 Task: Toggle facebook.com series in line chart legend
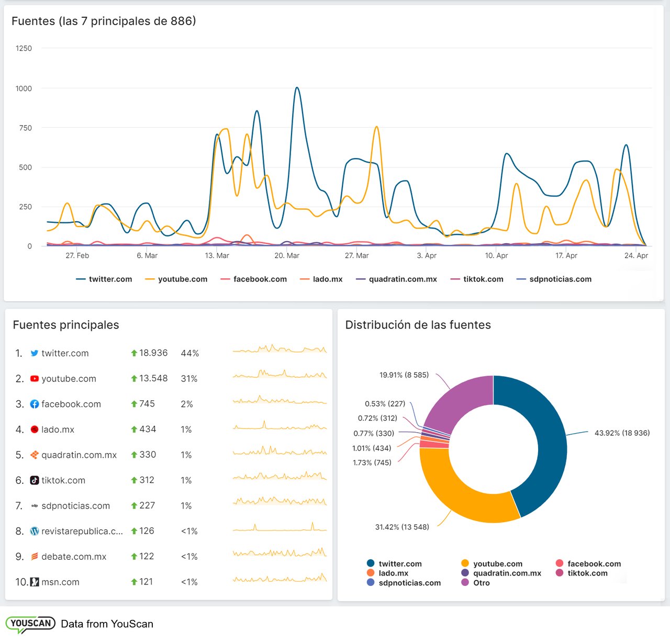point(254,279)
